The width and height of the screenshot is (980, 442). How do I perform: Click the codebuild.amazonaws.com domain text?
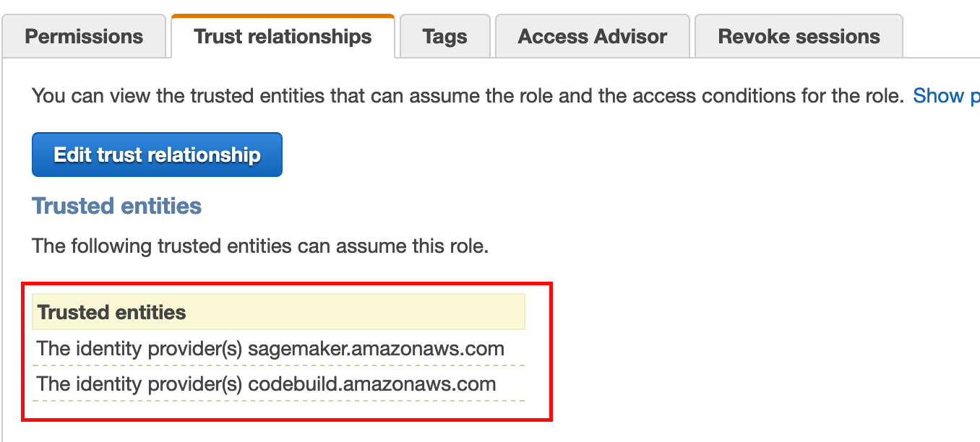click(372, 383)
